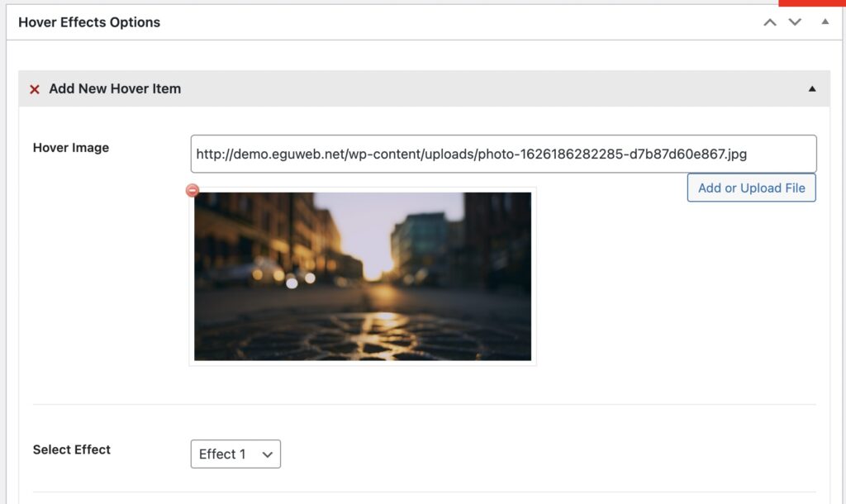Click the Hover Effects Options heading
Image resolution: width=846 pixels, height=504 pixels.
click(x=89, y=22)
